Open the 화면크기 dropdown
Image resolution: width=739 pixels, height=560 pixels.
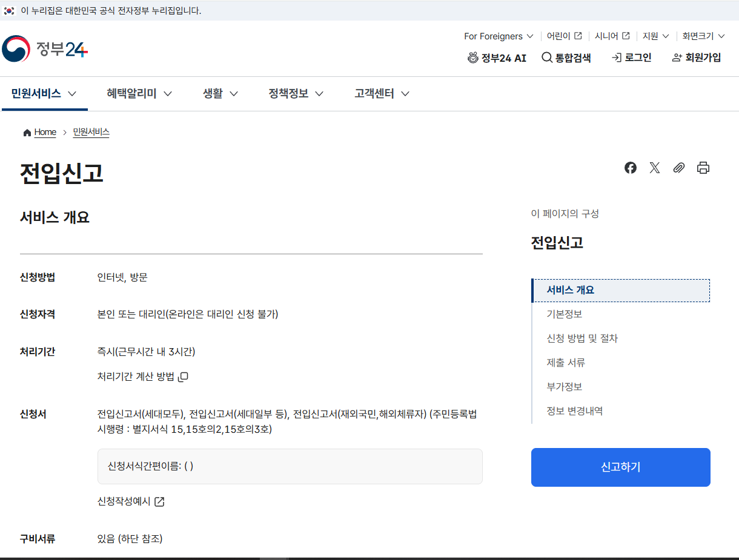[x=701, y=36]
